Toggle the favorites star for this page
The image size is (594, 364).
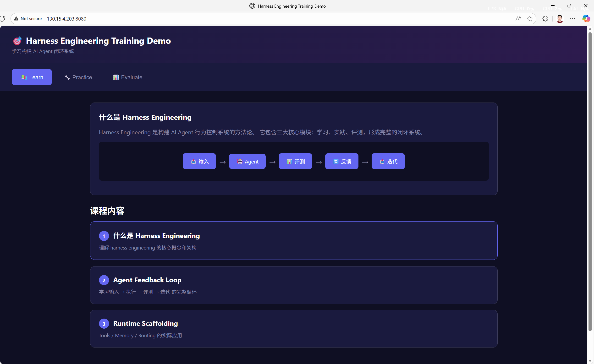click(530, 19)
